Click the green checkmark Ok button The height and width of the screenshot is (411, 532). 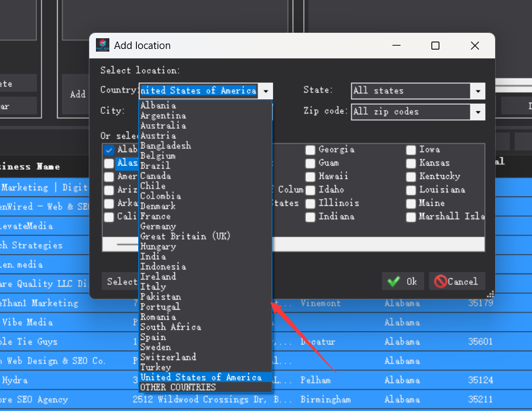[403, 282]
